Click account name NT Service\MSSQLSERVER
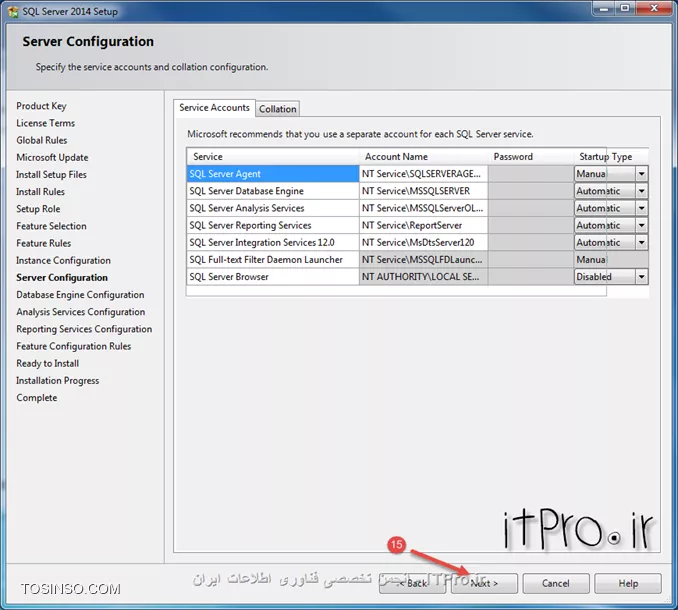Screen dimensions: 678x610 pos(423,191)
